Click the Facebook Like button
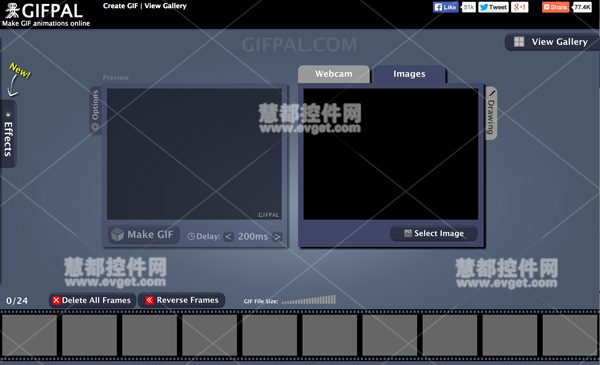Viewport: 600px width, 365px height. (445, 7)
